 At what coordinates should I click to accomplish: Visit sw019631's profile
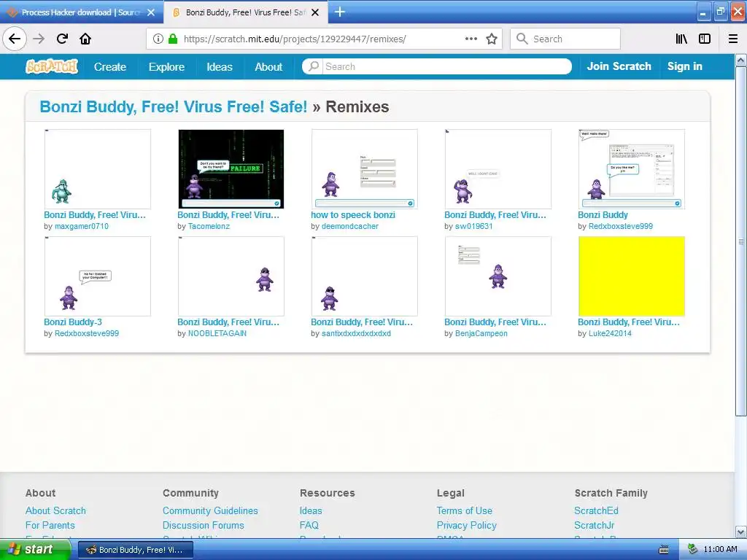(x=473, y=226)
